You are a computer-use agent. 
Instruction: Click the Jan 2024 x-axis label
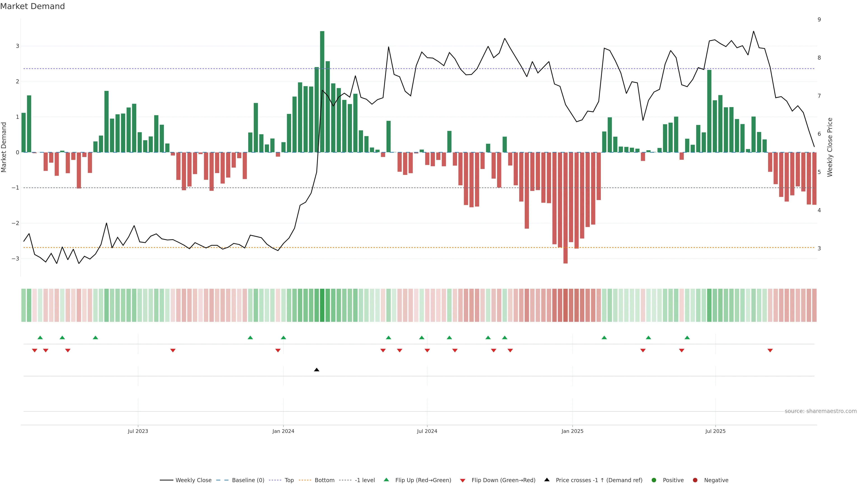click(x=283, y=431)
